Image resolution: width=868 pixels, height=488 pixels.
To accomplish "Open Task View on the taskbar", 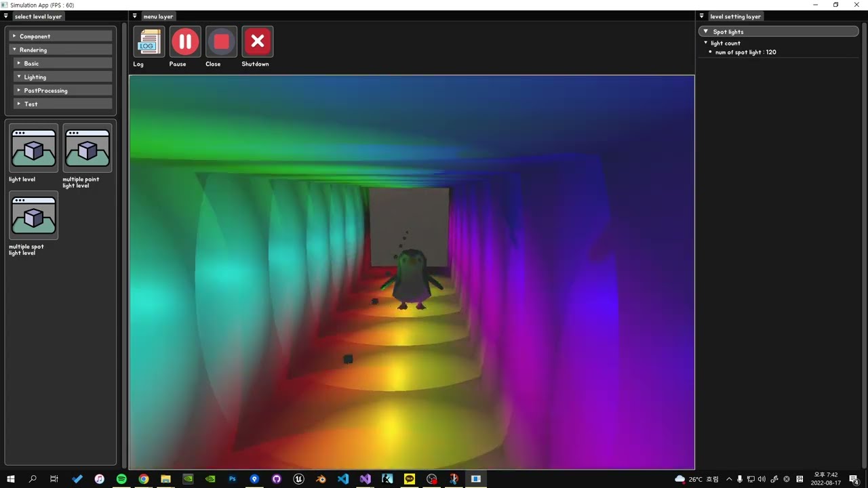I will [x=54, y=479].
